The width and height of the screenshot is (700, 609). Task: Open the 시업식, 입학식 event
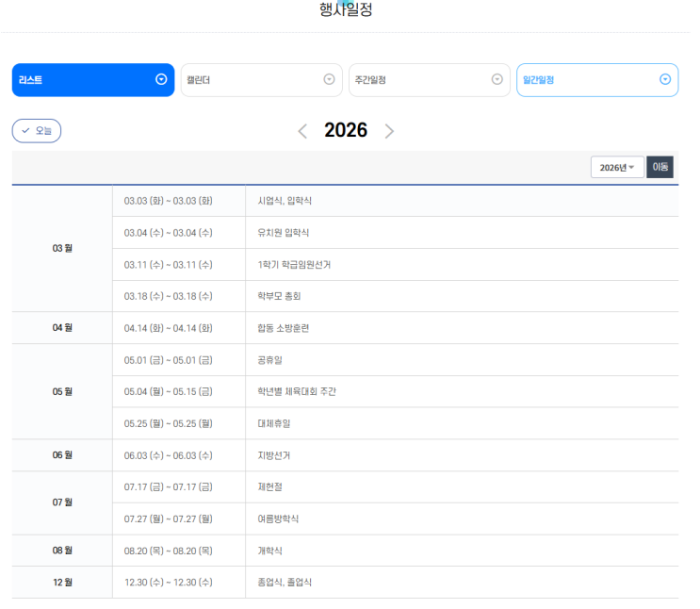click(x=285, y=201)
